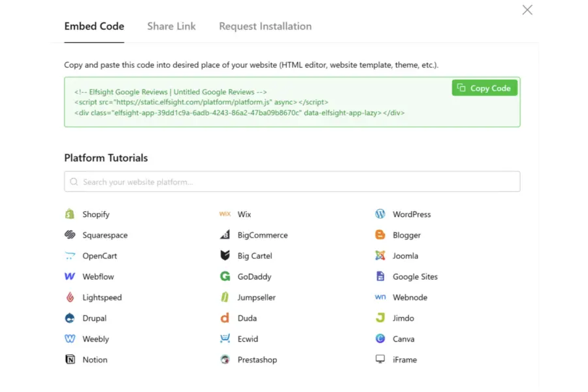This screenshot has width=588, height=392.
Task: Click the Joomla logo icon
Action: click(380, 256)
